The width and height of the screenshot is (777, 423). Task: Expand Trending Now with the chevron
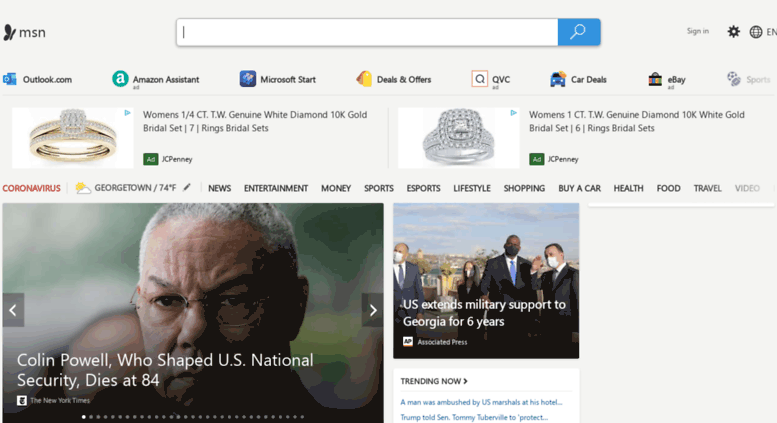465,381
